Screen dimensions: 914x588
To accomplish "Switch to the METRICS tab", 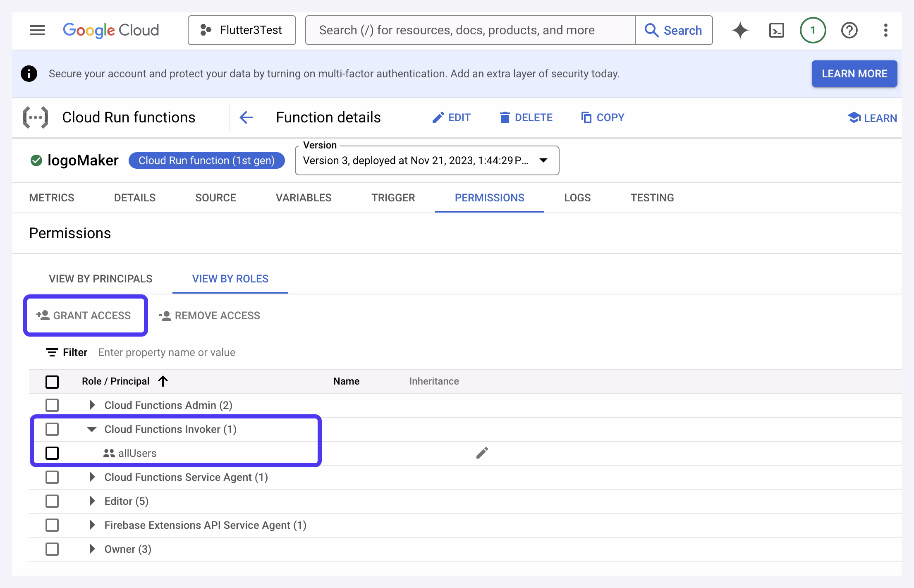I will tap(52, 198).
